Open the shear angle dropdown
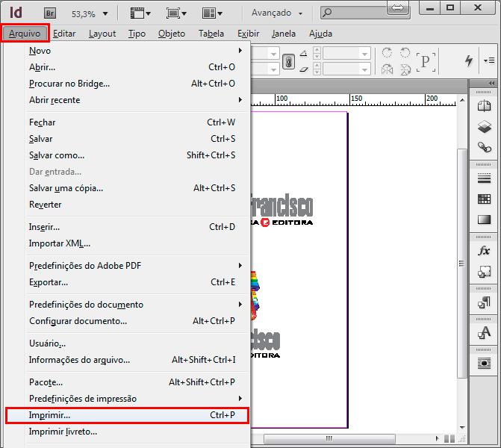Image resolution: width=501 pixels, height=448 pixels. click(364, 69)
